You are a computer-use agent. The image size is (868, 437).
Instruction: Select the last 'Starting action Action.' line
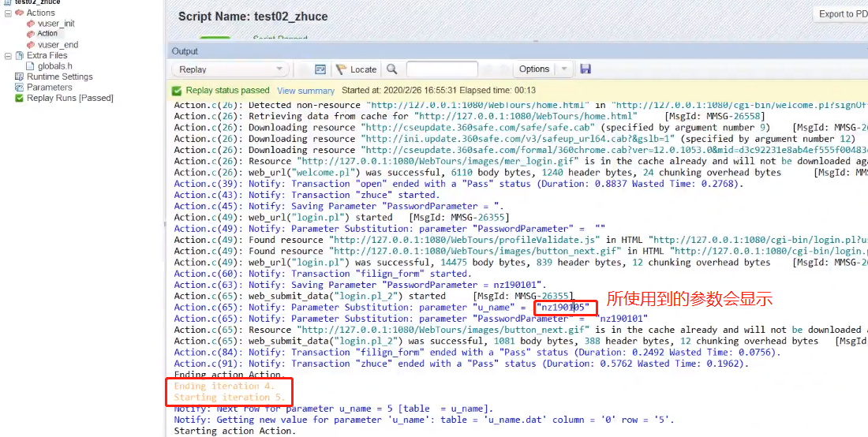[234, 431]
